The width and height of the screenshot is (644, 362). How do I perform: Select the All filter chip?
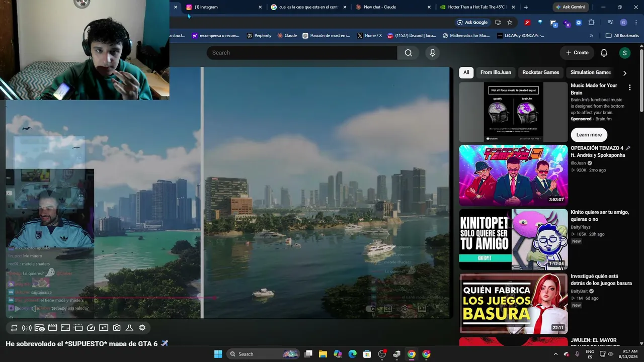[466, 72]
